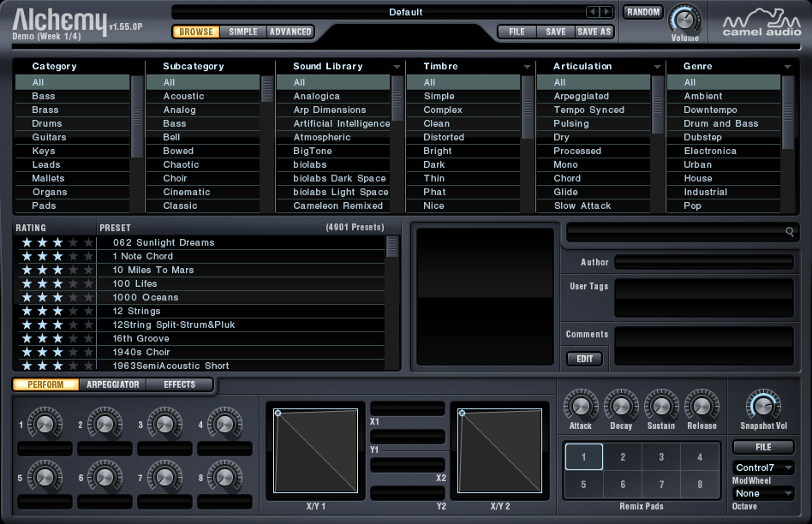Click the Alchemy logo

tap(59, 21)
